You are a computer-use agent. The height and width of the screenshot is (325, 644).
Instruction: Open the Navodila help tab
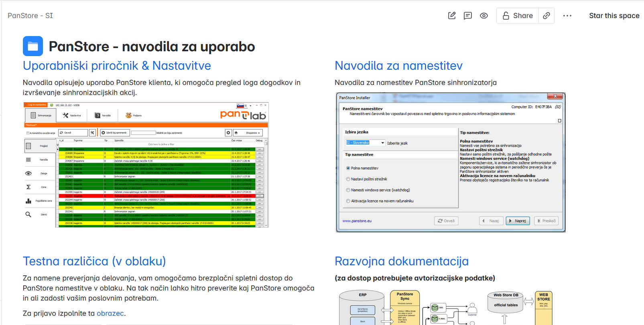[x=103, y=115]
